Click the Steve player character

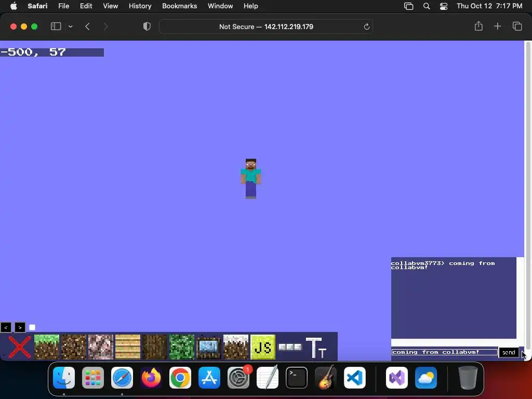[251, 179]
